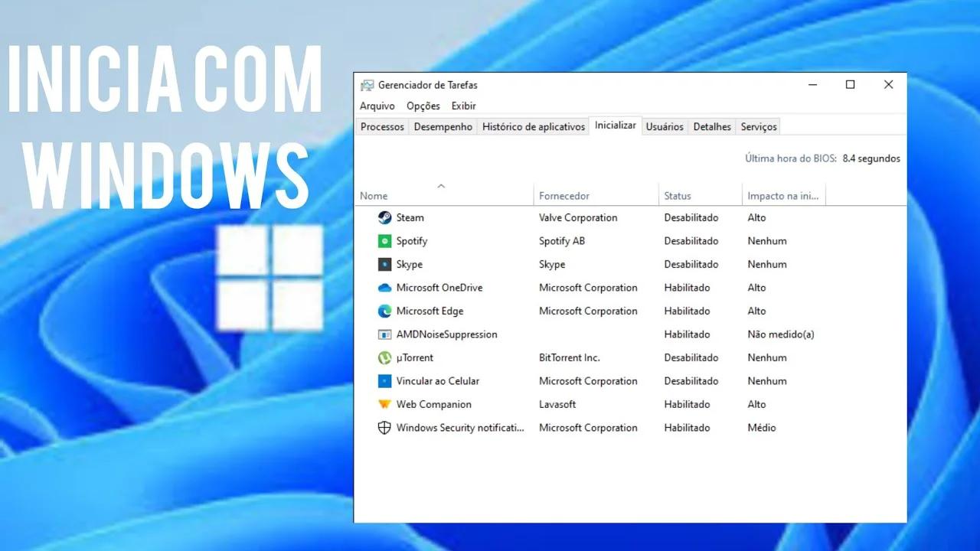This screenshot has height=551, width=980.
Task: Switch to the Desempenho tab
Action: 443,127
